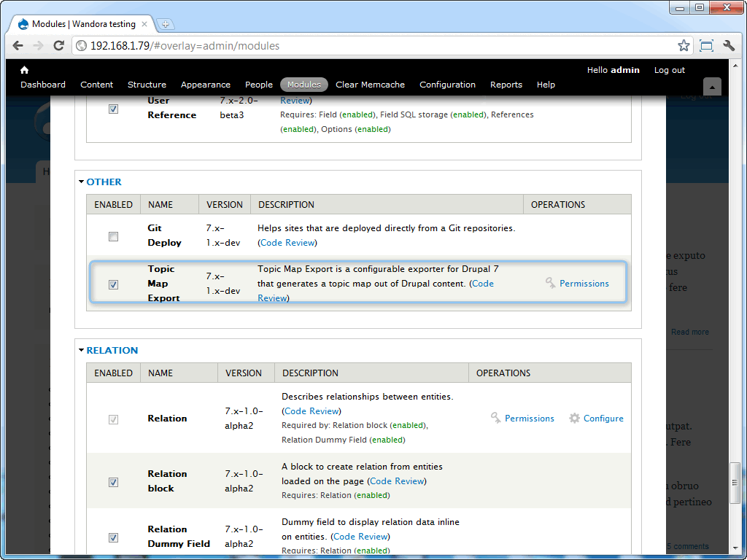
Task: Enable the Git Deploy module checkbox
Action: [113, 236]
